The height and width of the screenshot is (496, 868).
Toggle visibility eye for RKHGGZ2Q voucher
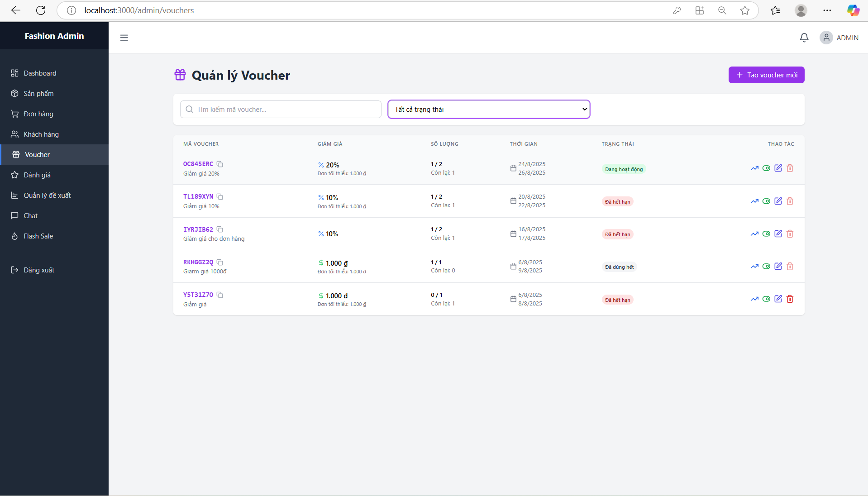pos(766,267)
